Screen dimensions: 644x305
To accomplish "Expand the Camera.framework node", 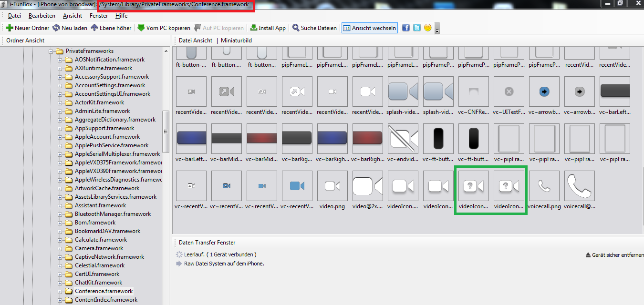I will (x=60, y=248).
